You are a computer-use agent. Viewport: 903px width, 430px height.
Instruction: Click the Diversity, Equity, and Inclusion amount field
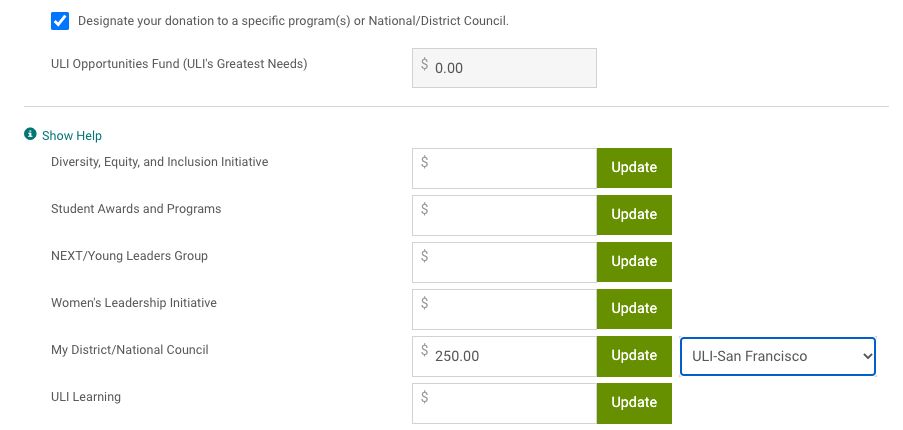pos(504,168)
